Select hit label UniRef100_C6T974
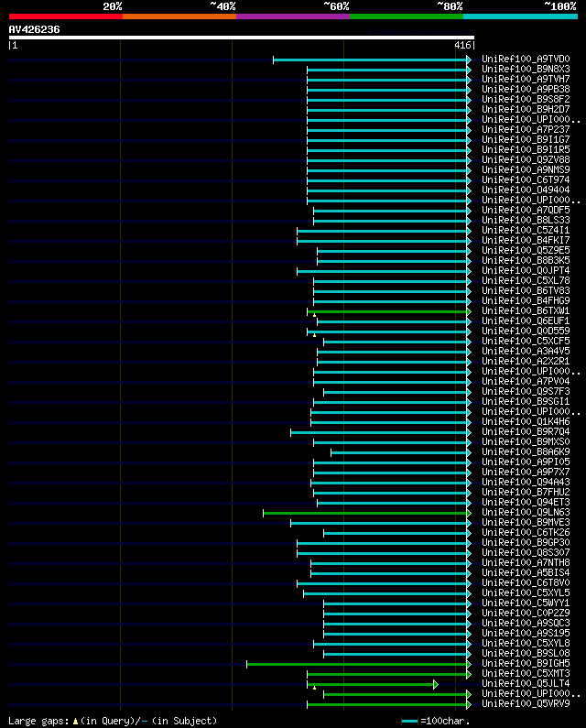 (526, 180)
